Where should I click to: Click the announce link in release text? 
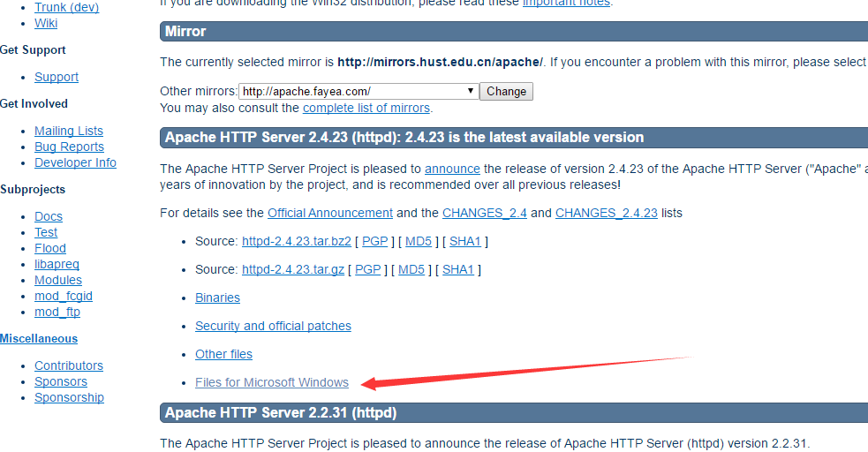[452, 168]
